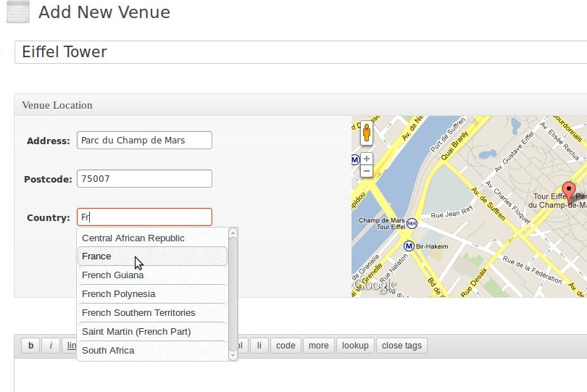Click the Venue Location panel header

pos(301,105)
